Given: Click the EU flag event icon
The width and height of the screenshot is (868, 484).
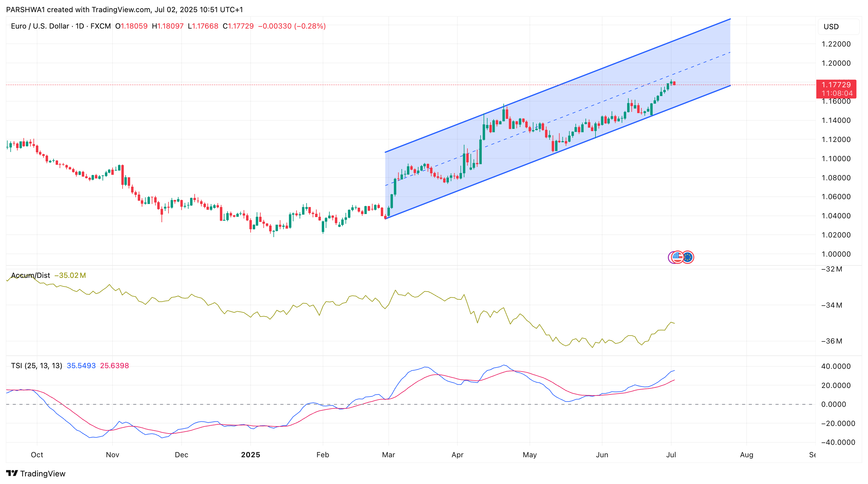Looking at the screenshot, I should click(x=688, y=257).
